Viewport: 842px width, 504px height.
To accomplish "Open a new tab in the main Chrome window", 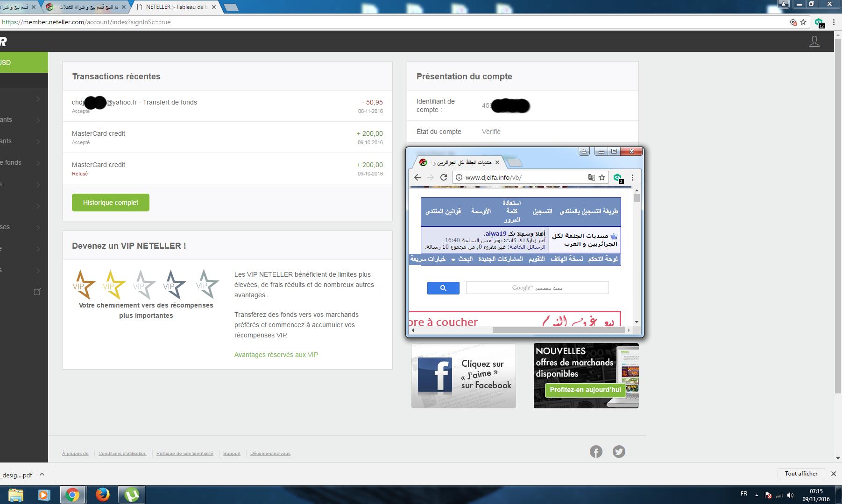I will tap(231, 7).
